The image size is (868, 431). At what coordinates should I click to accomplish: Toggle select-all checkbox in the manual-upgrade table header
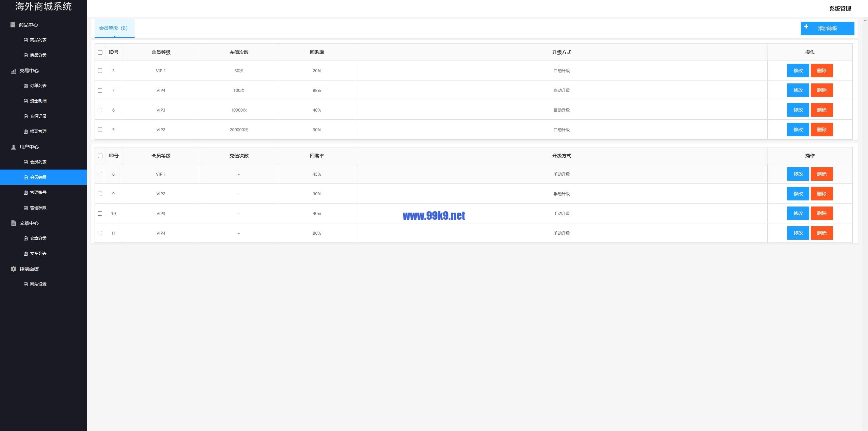click(100, 156)
